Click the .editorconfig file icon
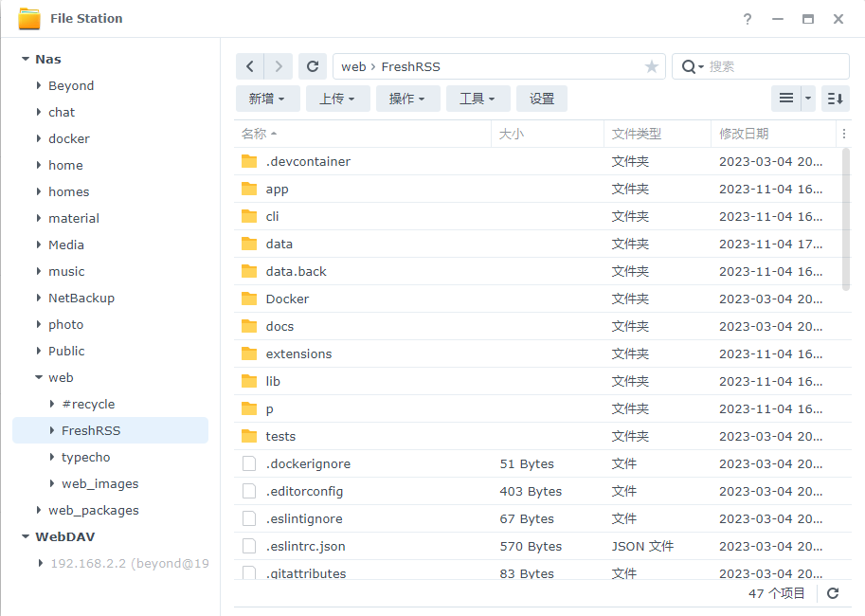This screenshot has width=865, height=616. (x=249, y=491)
